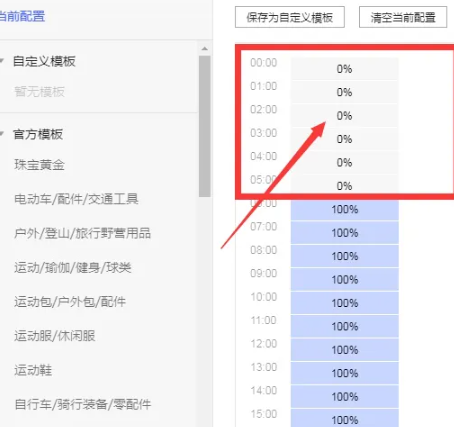Choose the 户外/登山/旅行野营用品 template
This screenshot has height=427, width=454.
[82, 233]
